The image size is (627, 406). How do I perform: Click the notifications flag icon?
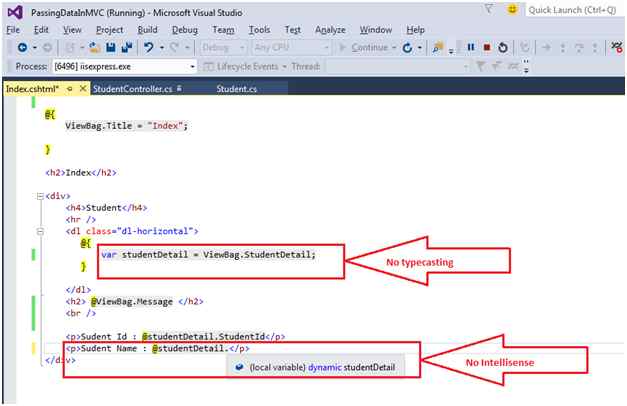[x=489, y=9]
